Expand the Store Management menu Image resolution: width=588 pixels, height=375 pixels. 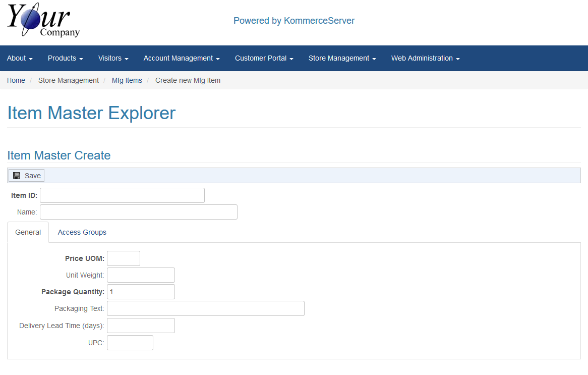342,59
